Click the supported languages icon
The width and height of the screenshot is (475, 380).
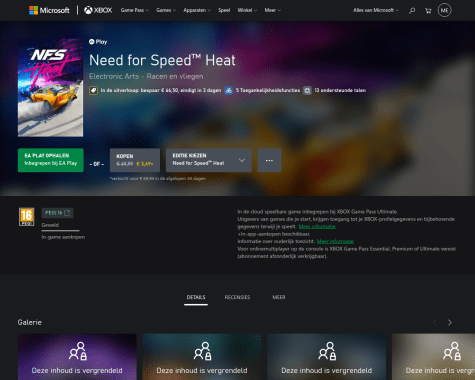tap(307, 90)
